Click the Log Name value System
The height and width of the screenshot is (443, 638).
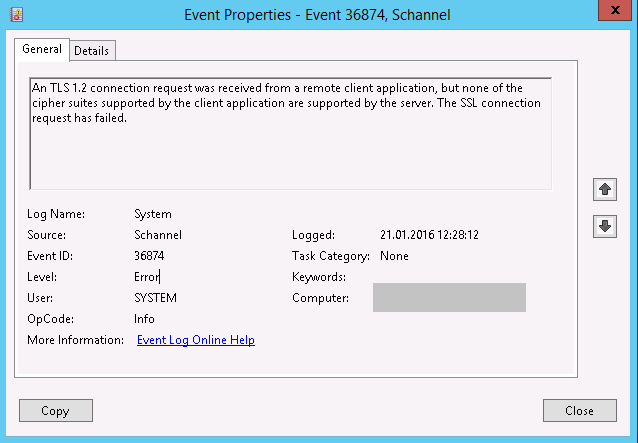click(153, 214)
